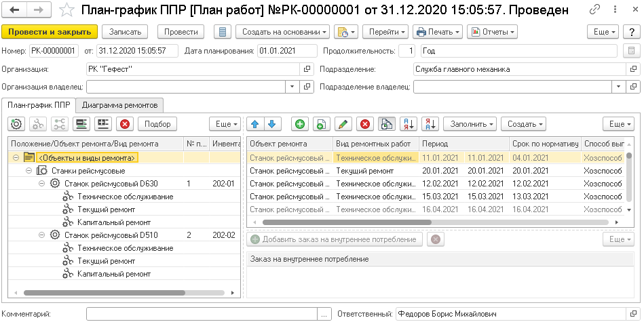644x322 pixels.
Task: Move schedule row down with blue arrow
Action: [x=271, y=124]
